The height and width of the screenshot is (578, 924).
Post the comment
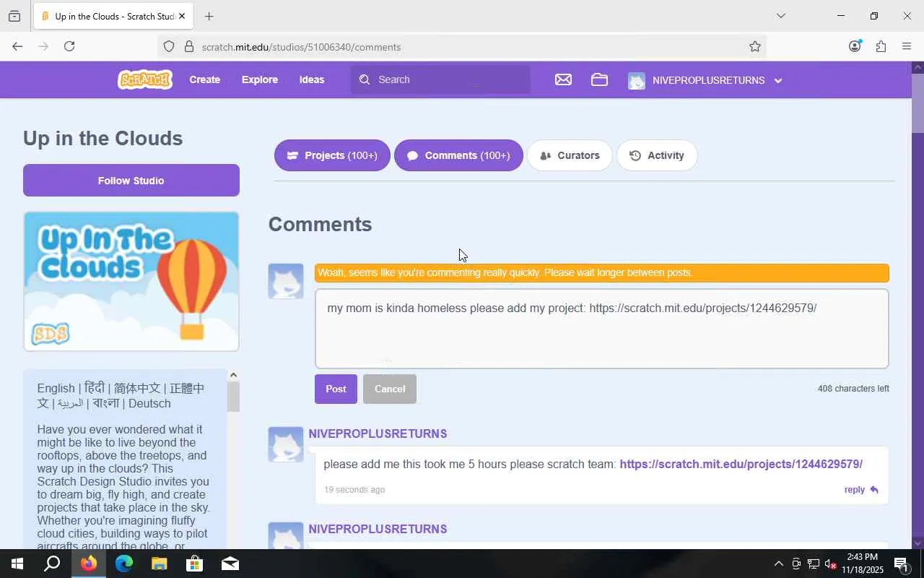tap(336, 389)
